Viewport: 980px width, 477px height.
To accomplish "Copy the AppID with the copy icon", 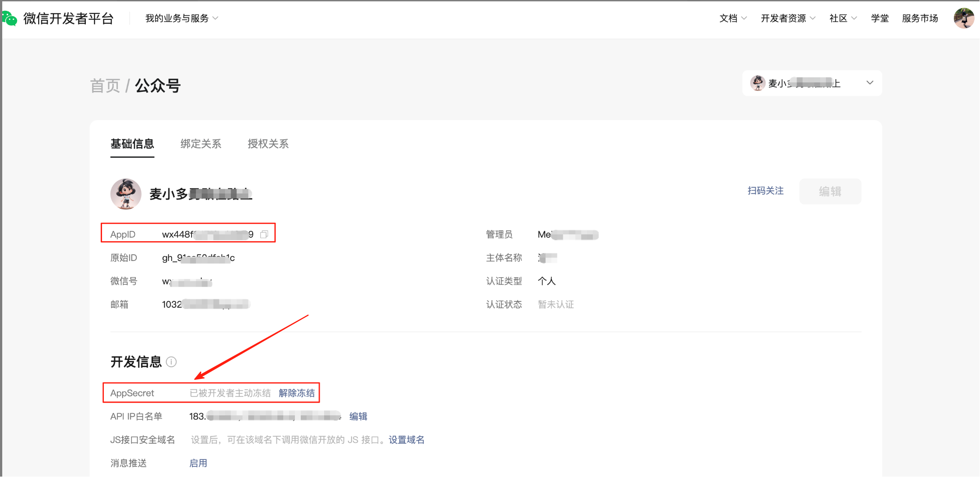I will click(264, 234).
